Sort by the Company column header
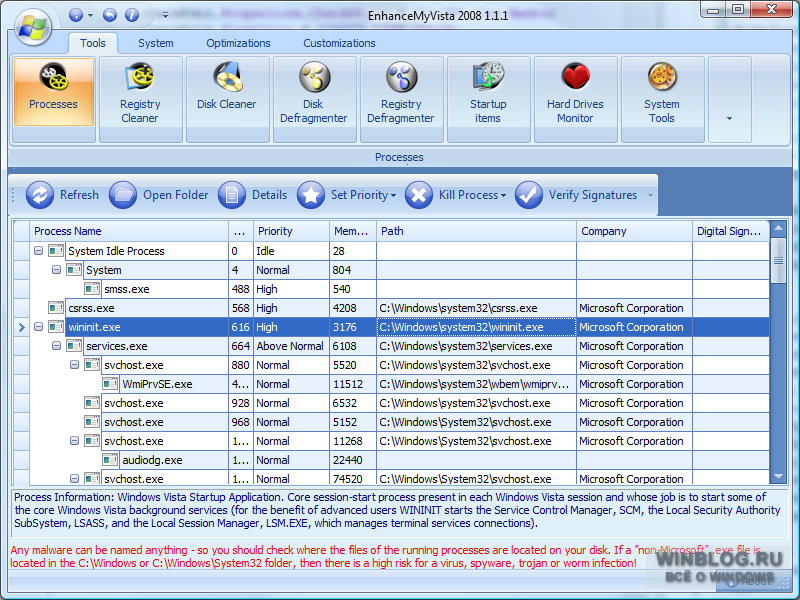This screenshot has height=600, width=800. click(x=635, y=231)
